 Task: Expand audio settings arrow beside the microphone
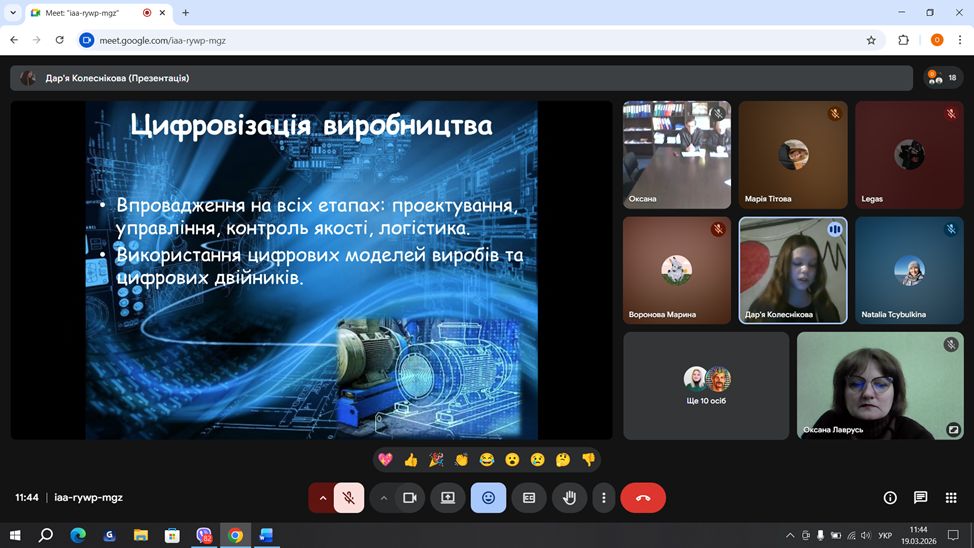322,497
